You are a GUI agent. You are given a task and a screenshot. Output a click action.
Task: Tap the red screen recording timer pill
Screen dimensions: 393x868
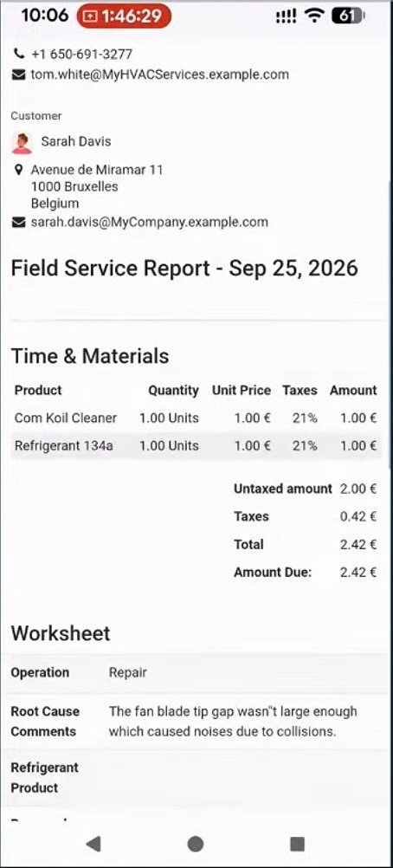point(124,16)
